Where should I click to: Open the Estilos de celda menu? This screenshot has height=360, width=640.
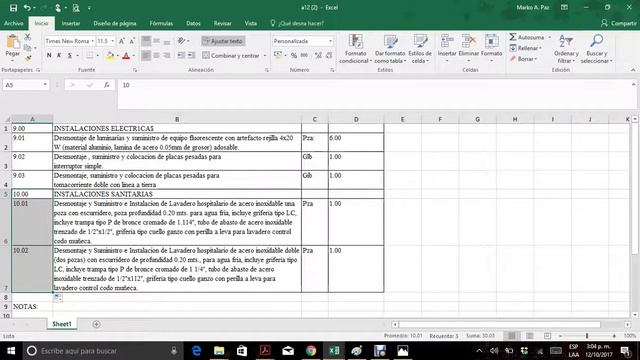tap(420, 49)
